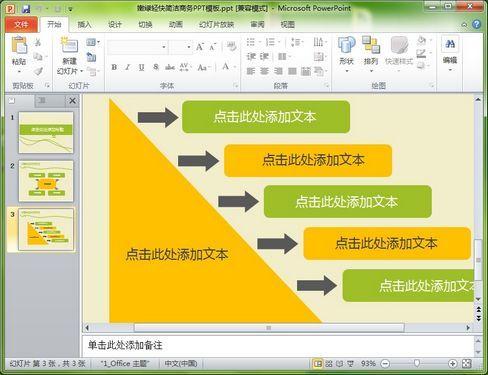
Task: Click the increase font size icon
Action: [x=200, y=47]
